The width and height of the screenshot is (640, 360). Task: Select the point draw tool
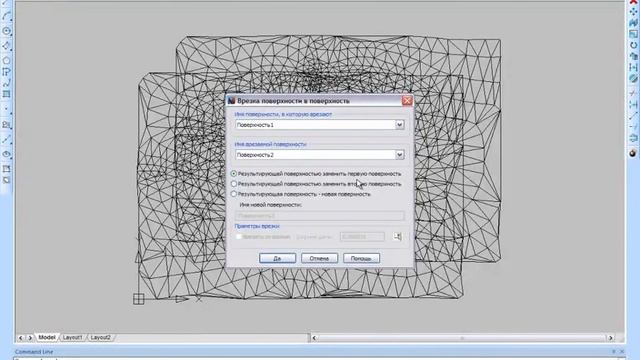click(6, 109)
